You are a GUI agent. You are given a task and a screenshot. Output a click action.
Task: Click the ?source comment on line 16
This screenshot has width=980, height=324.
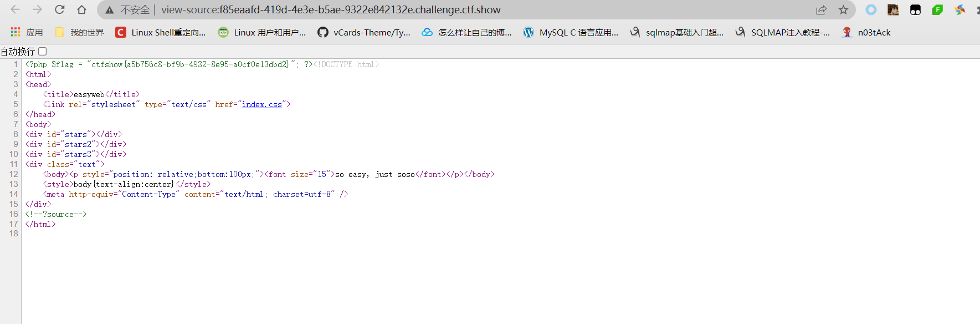tap(56, 214)
